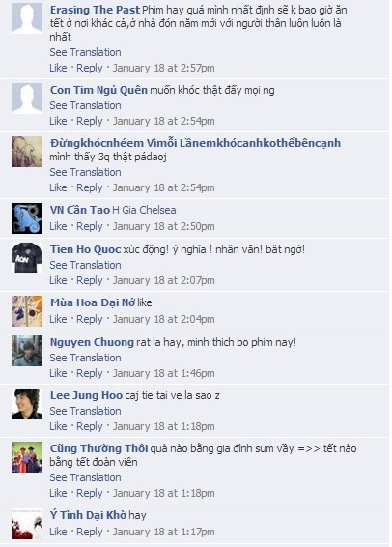
Task: Expand translation for Tien Ho Quoc's comment
Action: [x=85, y=265]
